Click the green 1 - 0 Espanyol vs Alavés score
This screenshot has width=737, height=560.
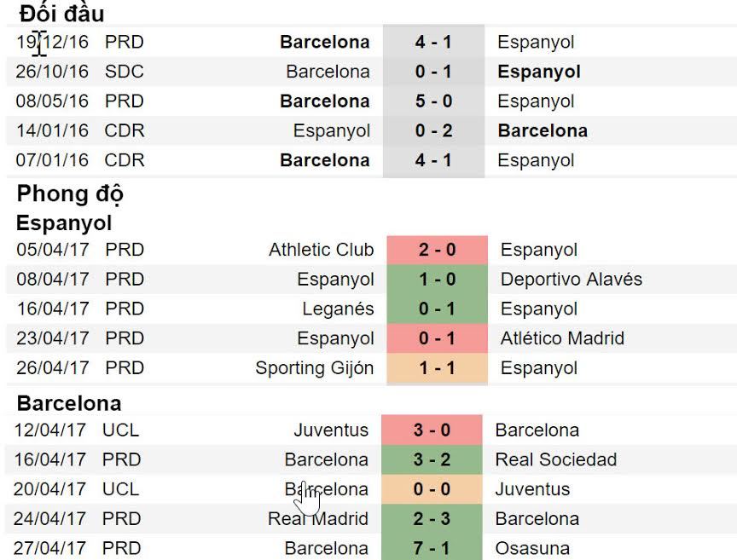pyautogui.click(x=437, y=280)
